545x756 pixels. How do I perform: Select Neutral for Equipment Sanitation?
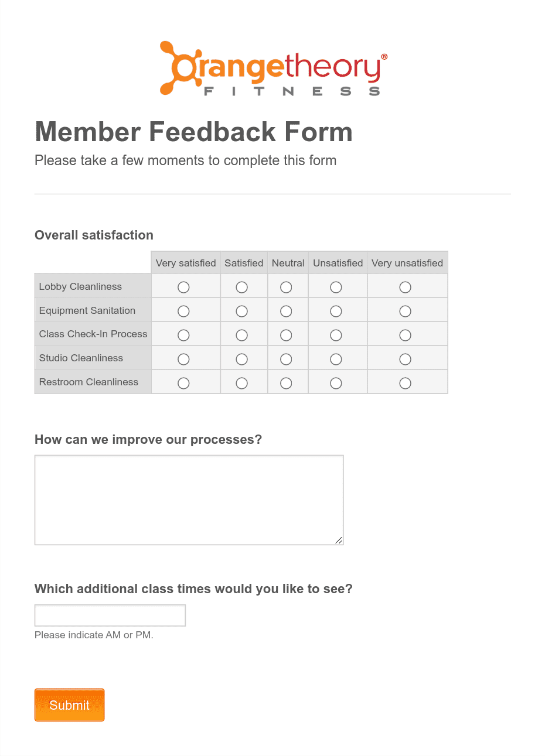click(x=285, y=310)
